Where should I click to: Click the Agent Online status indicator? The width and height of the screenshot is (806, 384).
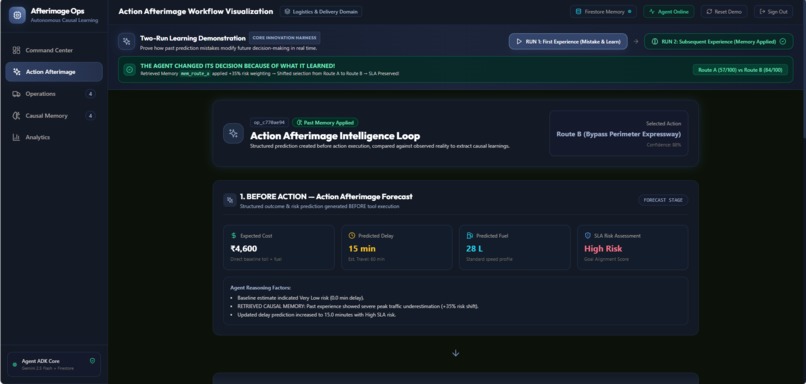(669, 11)
